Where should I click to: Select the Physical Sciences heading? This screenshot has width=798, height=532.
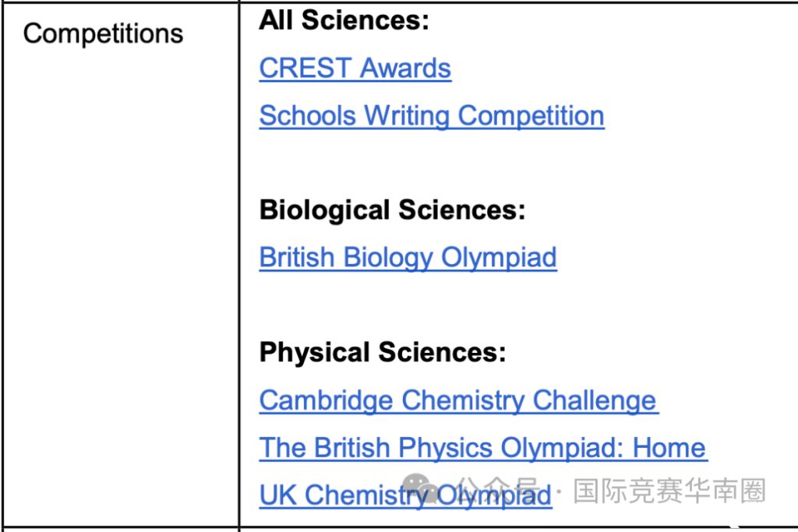(383, 352)
